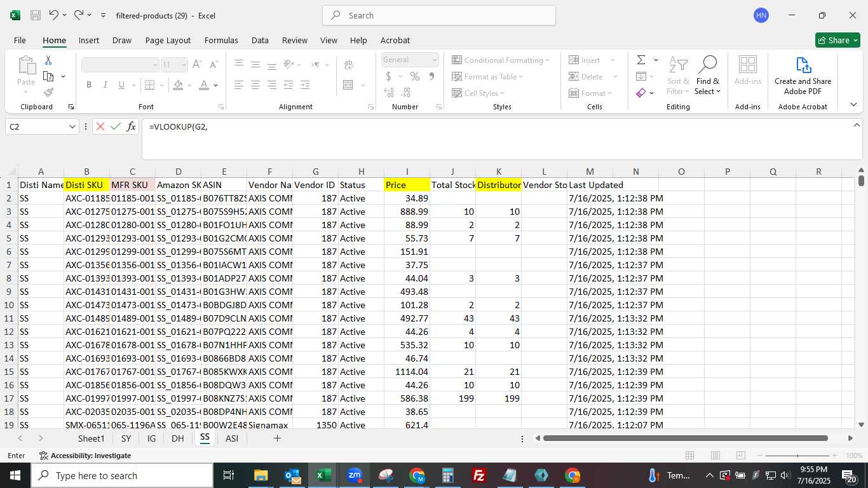This screenshot has width=868, height=488.
Task: Expand the formula bar
Action: [x=857, y=126]
